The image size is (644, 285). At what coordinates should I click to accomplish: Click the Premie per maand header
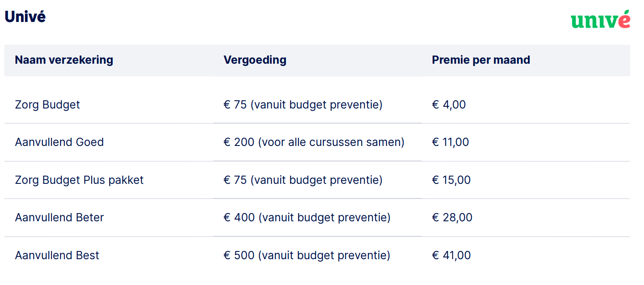point(481,60)
